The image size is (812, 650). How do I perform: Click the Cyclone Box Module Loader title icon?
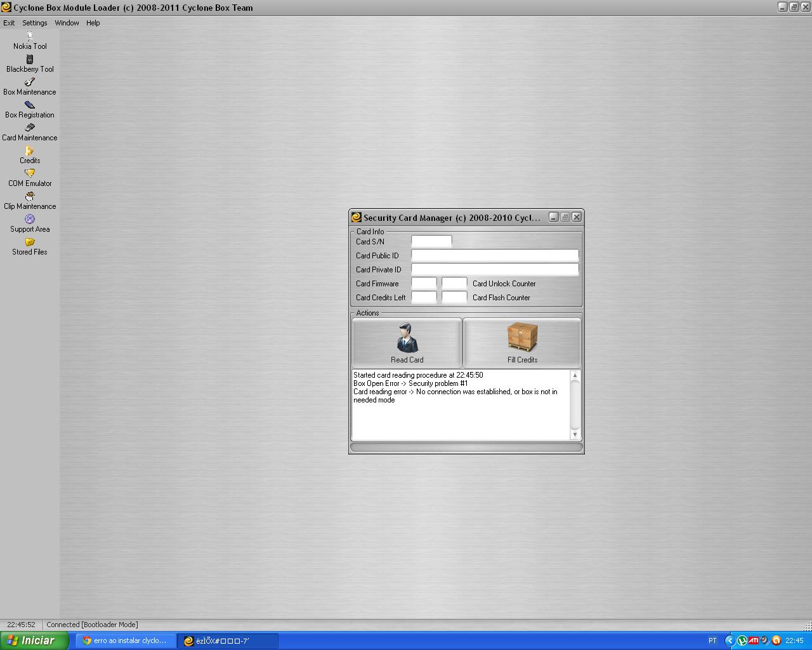click(6, 8)
